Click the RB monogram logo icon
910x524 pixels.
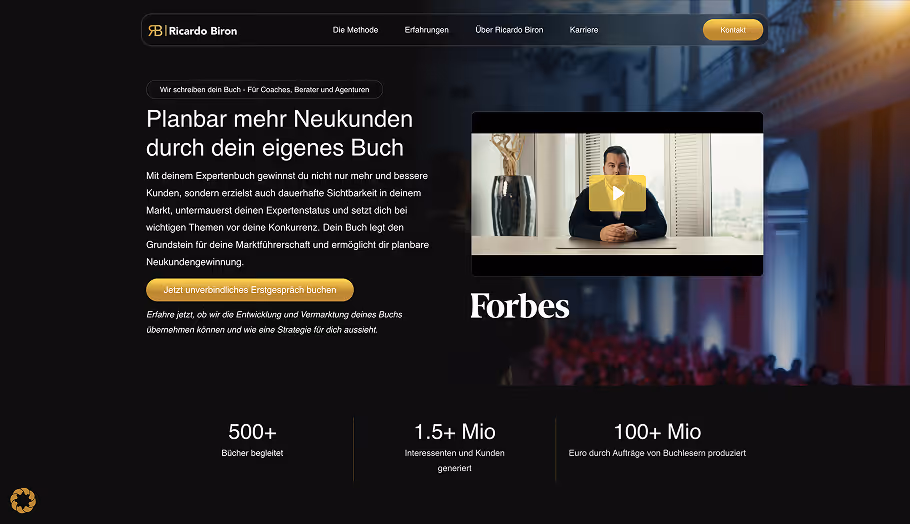click(156, 31)
